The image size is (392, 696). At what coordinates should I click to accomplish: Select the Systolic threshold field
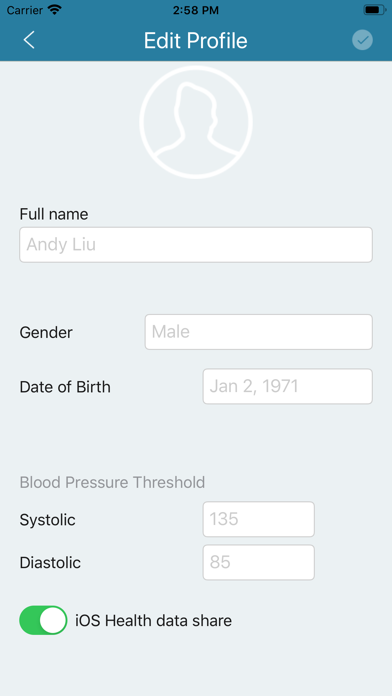coord(259,519)
